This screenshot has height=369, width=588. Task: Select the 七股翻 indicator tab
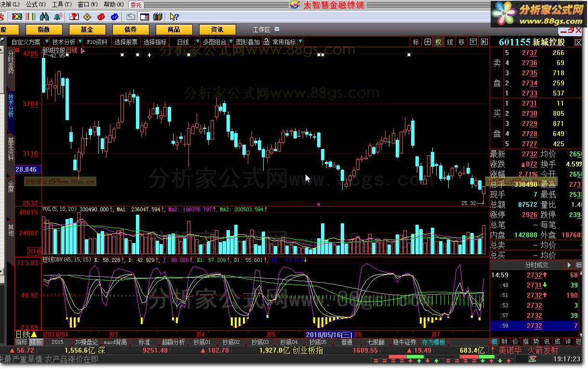point(375,342)
